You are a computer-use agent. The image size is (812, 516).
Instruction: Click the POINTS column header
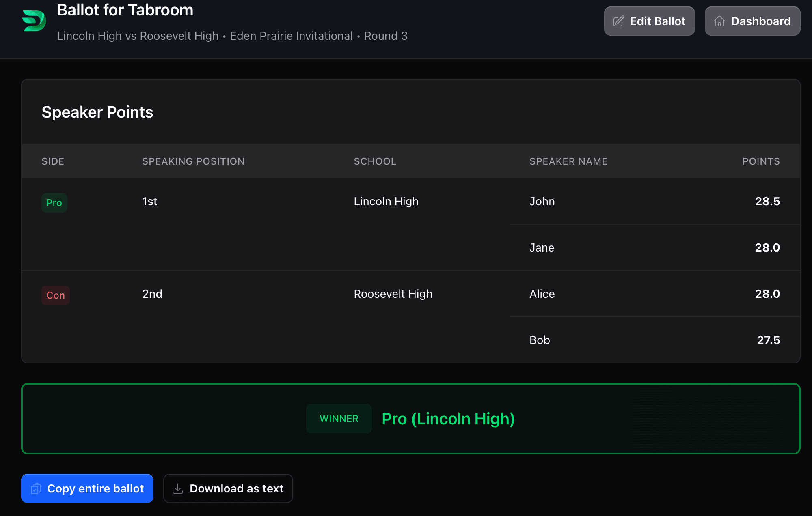(x=761, y=161)
